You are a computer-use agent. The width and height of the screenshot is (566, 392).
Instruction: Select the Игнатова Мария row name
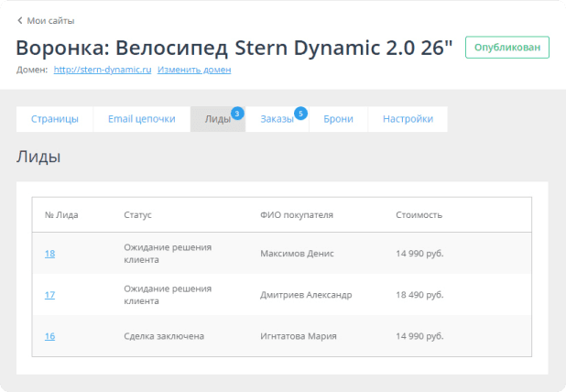299,336
